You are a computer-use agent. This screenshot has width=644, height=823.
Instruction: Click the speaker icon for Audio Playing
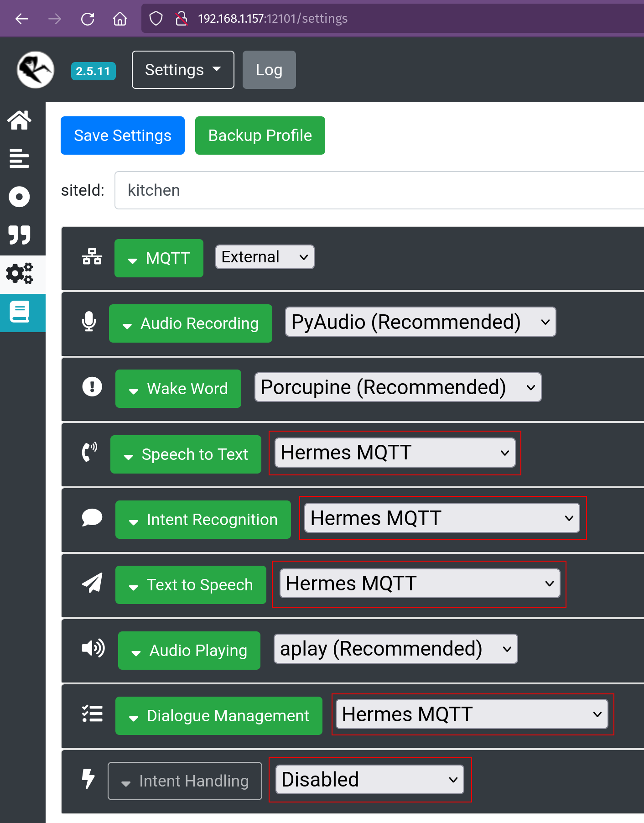(93, 648)
